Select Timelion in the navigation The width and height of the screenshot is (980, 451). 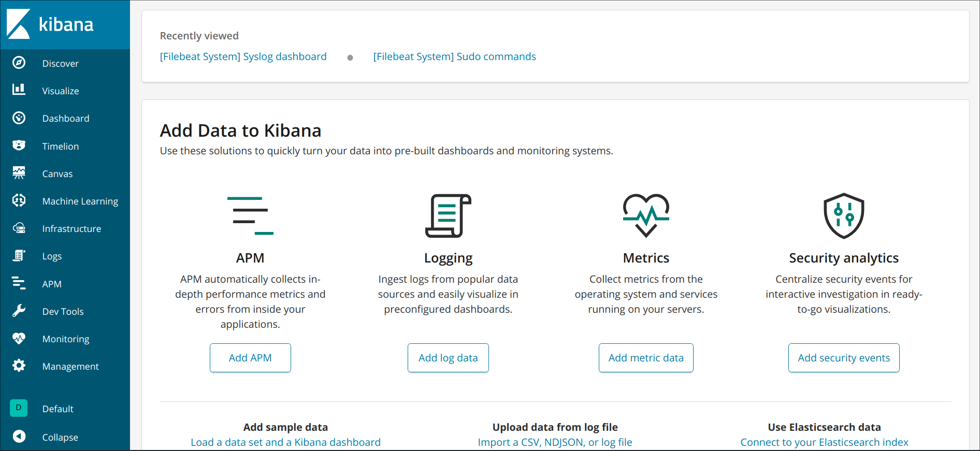point(61,146)
